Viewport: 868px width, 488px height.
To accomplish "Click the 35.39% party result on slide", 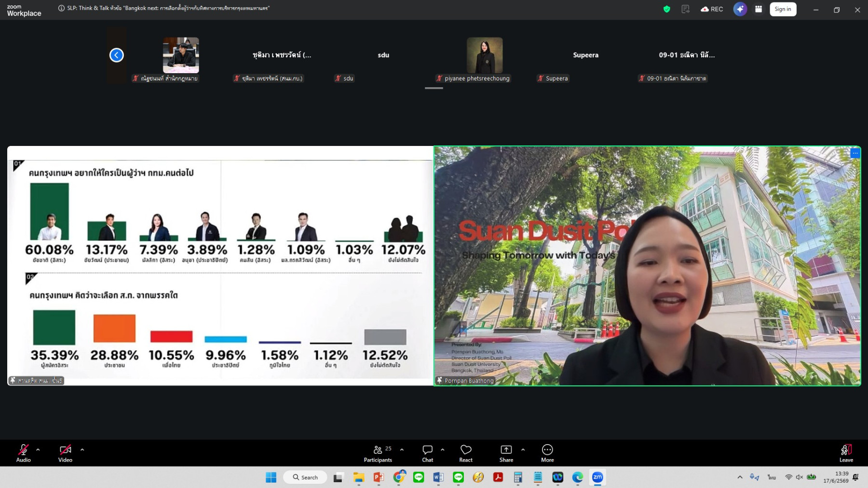I will pos(54,355).
